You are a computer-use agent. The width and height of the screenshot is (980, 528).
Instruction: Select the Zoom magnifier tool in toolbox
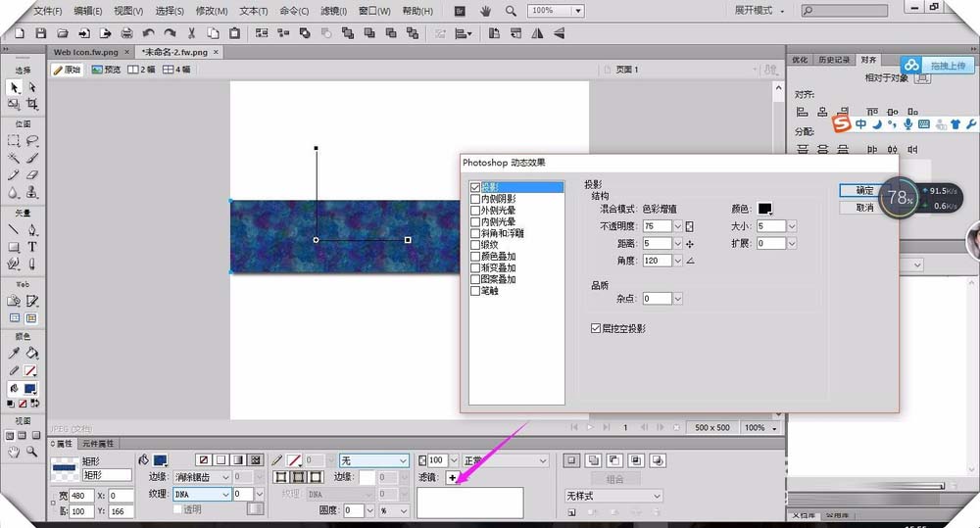[32, 452]
